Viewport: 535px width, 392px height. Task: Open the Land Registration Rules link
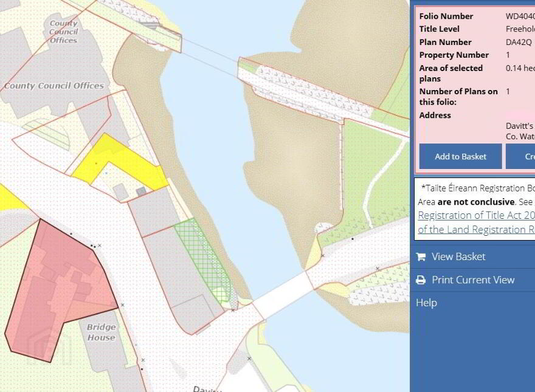(x=476, y=230)
